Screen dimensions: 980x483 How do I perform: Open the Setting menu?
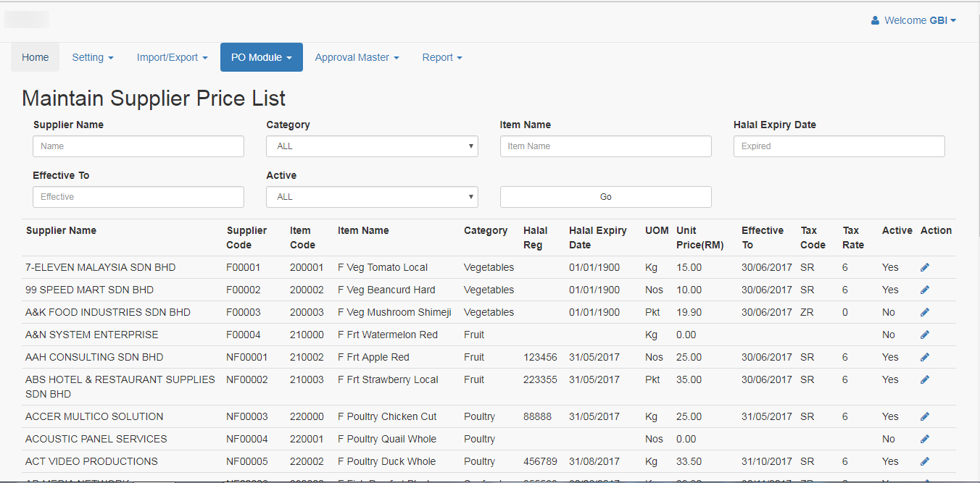[93, 57]
